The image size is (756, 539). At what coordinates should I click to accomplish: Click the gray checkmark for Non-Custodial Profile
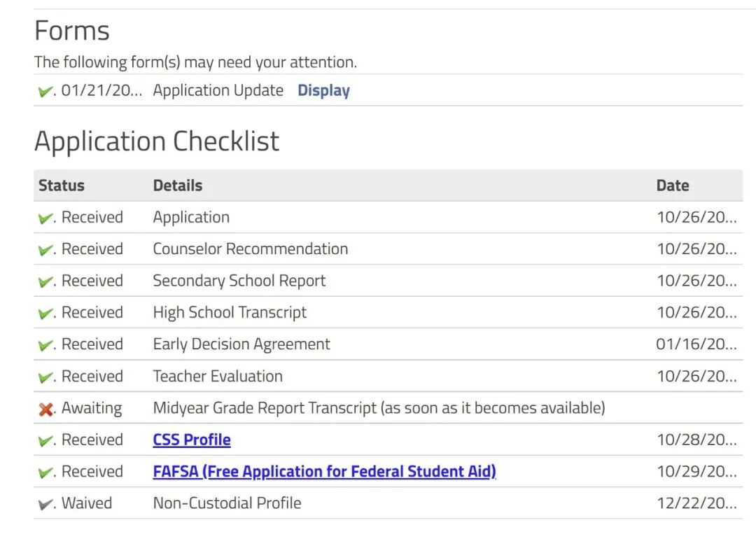click(x=45, y=504)
